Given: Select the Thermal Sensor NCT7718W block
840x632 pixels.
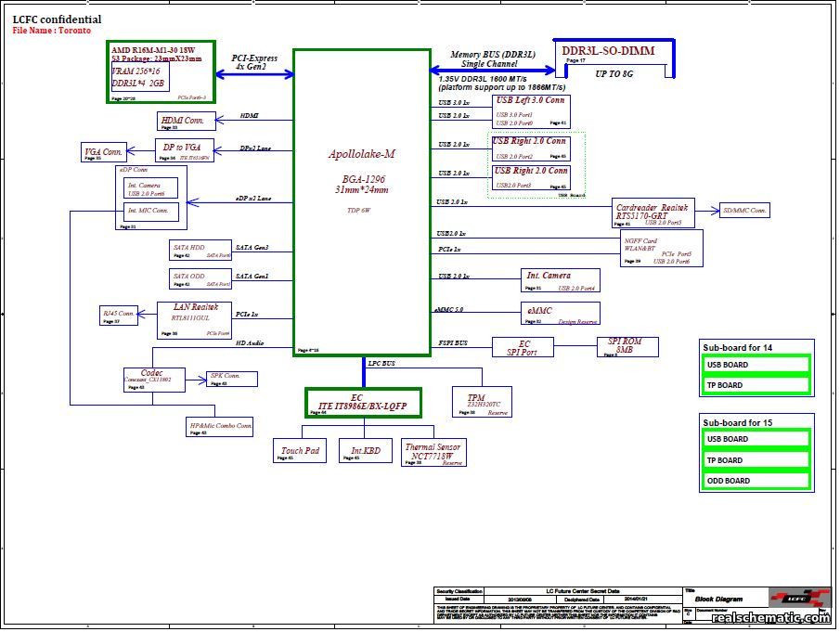Looking at the screenshot, I should pyautogui.click(x=433, y=452).
